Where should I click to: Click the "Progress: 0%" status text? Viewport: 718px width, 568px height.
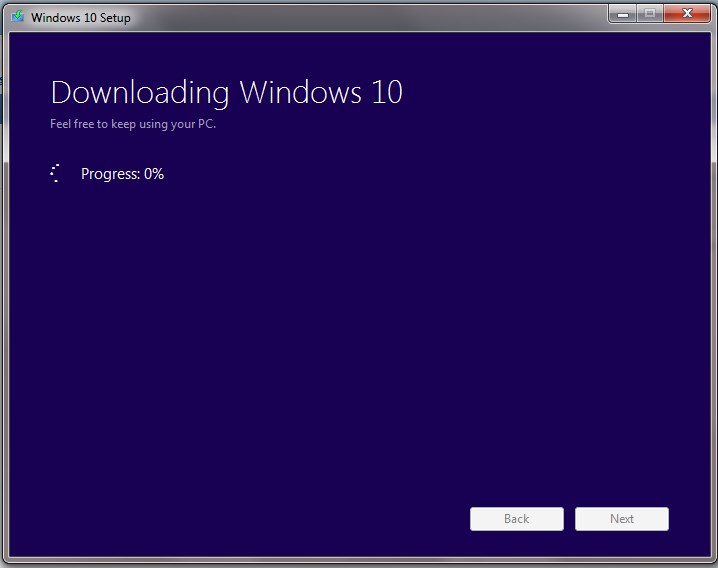point(122,174)
